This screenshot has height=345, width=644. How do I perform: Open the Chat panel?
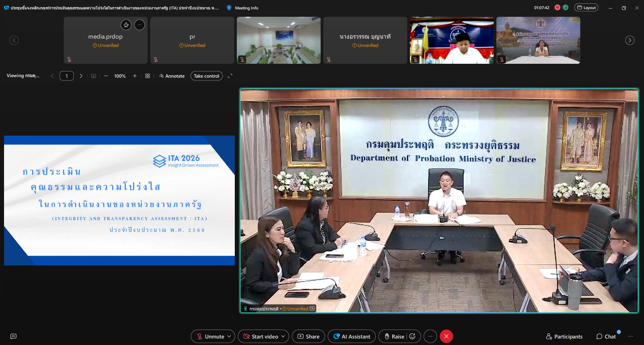click(x=606, y=336)
